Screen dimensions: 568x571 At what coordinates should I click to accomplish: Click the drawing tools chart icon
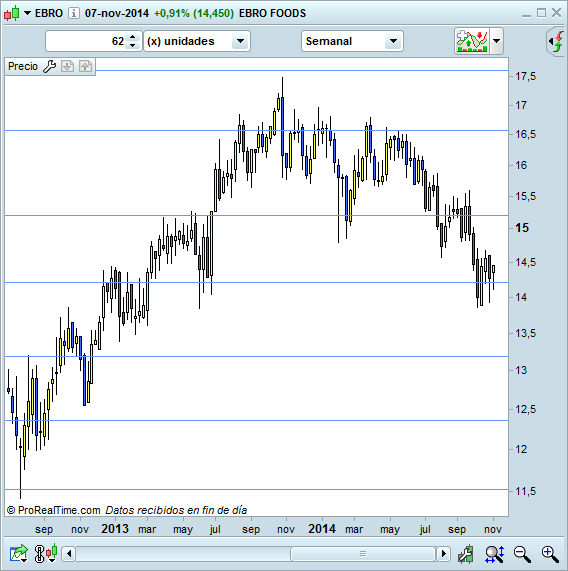[x=466, y=554]
